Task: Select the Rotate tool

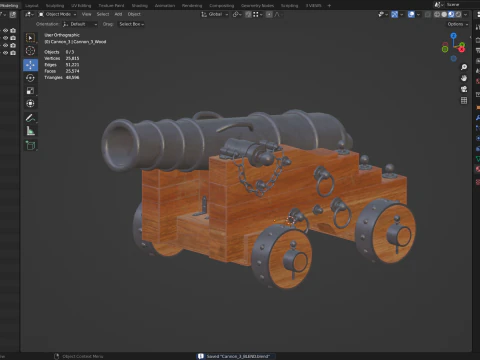Action: point(30,78)
